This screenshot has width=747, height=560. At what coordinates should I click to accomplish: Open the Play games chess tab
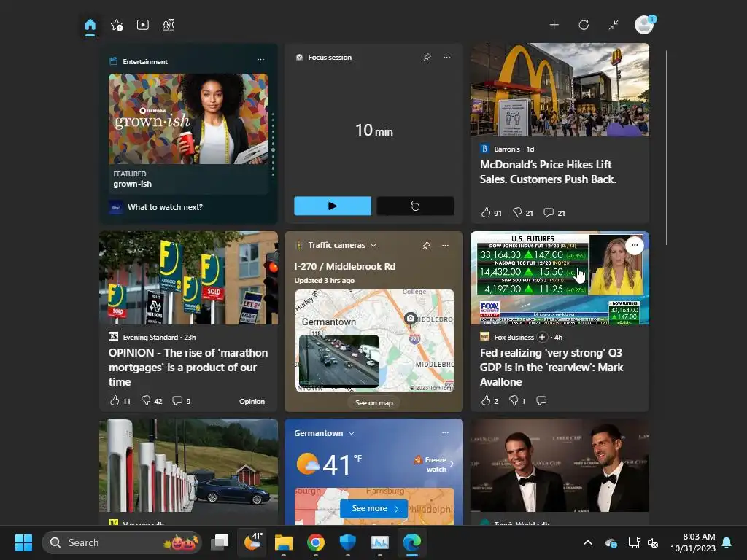(x=169, y=25)
